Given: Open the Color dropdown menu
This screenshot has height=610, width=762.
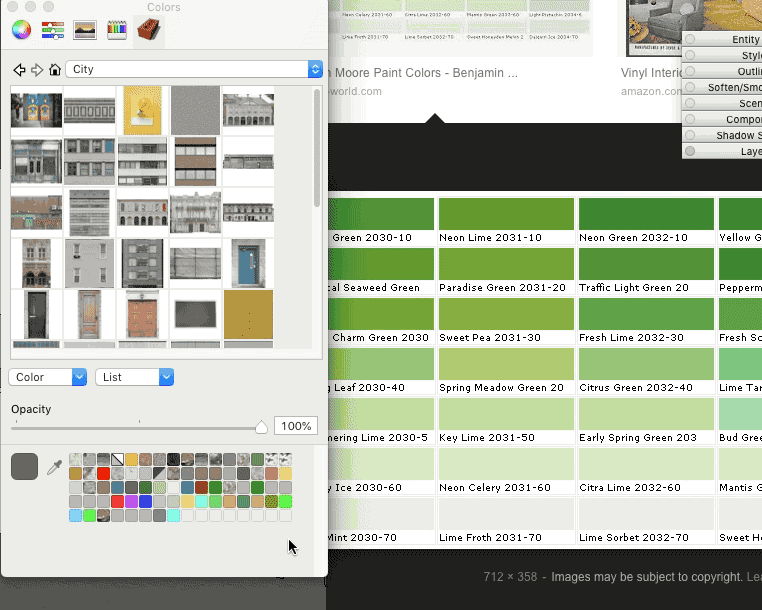Looking at the screenshot, I should pyautogui.click(x=48, y=377).
